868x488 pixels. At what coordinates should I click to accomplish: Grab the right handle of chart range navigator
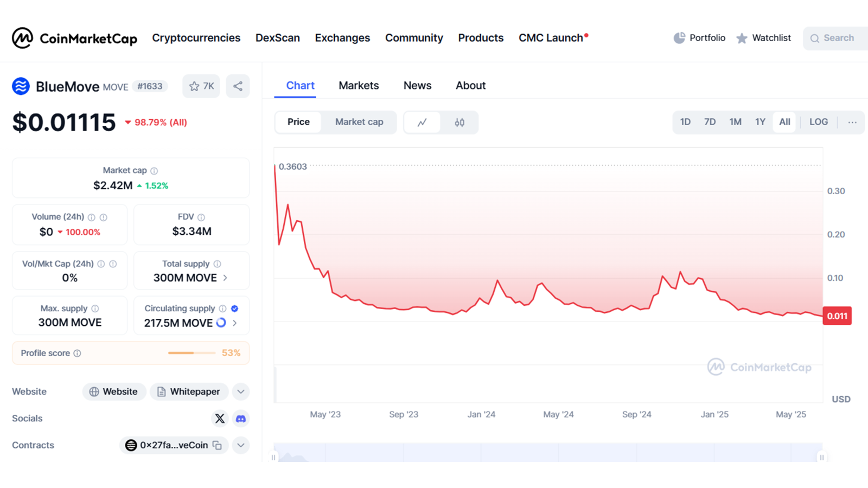[x=822, y=458]
